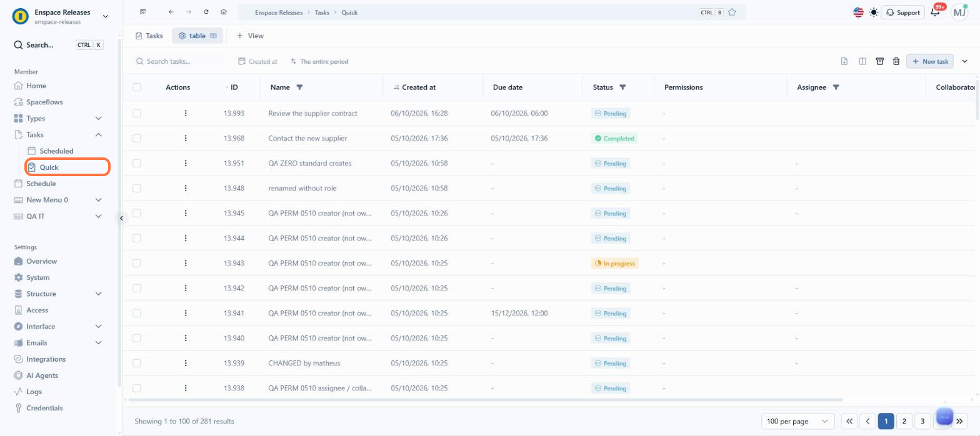
Task: Check the row for task 13.943
Action: 137,263
